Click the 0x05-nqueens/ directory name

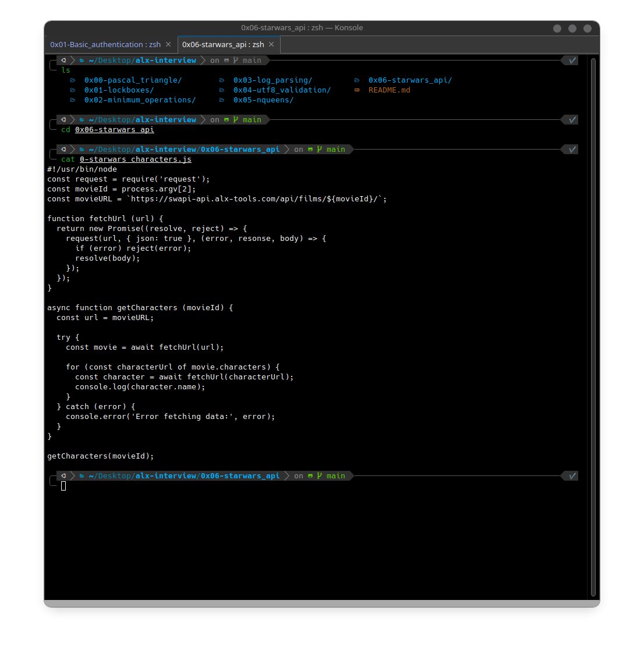263,100
